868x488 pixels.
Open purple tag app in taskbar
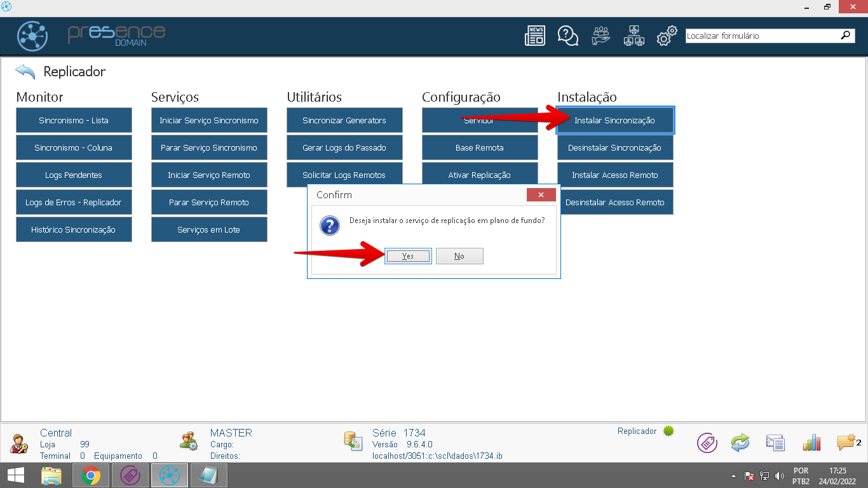(x=130, y=475)
